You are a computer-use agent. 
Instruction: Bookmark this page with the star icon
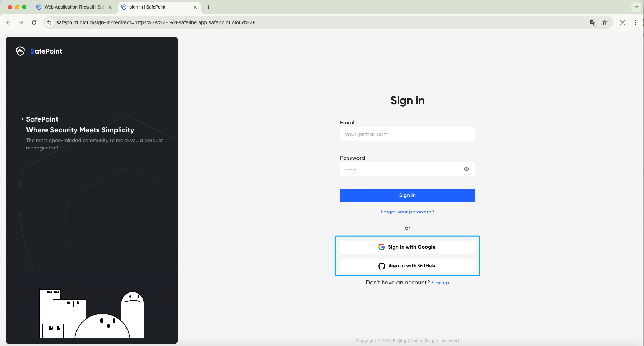point(605,22)
